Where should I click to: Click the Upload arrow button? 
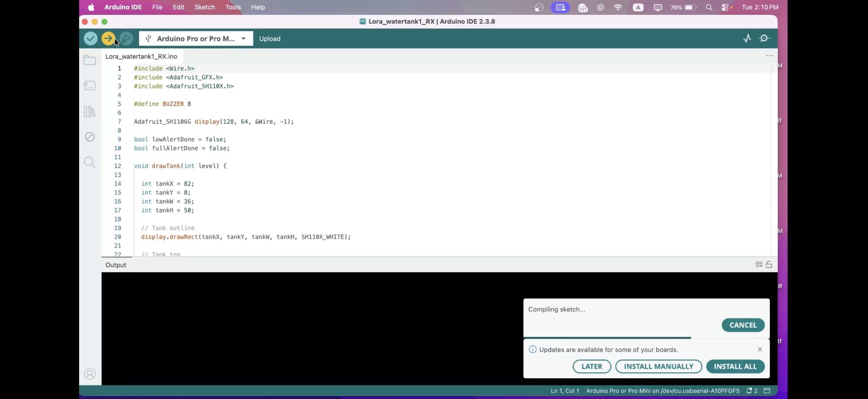(108, 39)
